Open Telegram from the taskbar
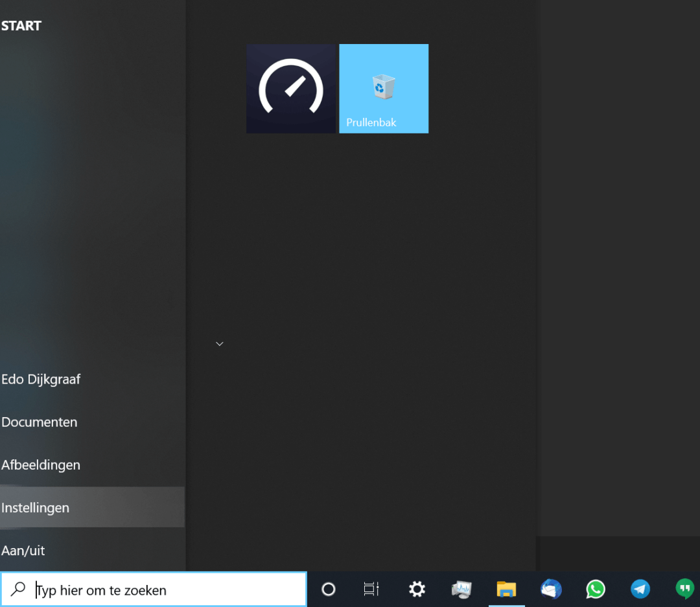Viewport: 700px width, 607px height. click(x=640, y=589)
